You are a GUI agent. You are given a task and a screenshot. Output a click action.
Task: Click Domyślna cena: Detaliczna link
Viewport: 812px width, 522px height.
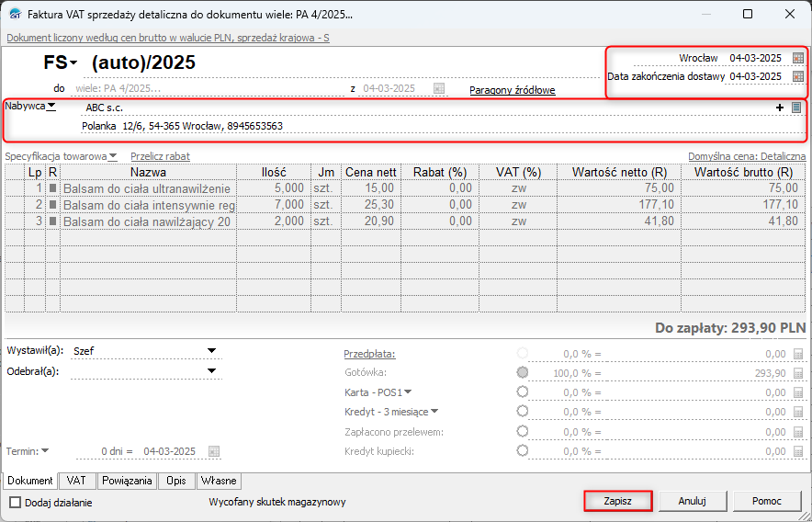pyautogui.click(x=747, y=156)
